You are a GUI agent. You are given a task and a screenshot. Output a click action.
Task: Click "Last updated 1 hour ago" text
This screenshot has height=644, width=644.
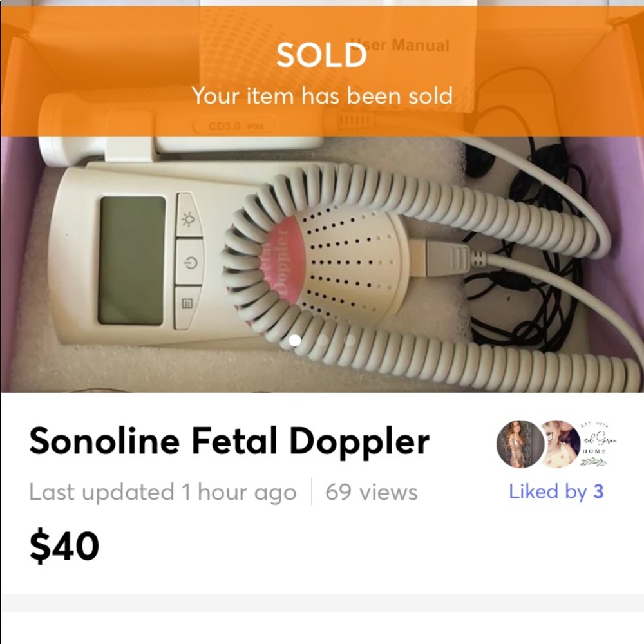(x=162, y=493)
